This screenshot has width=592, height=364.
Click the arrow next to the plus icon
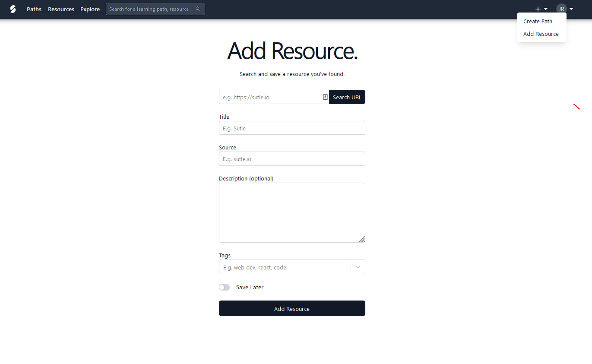(x=545, y=9)
